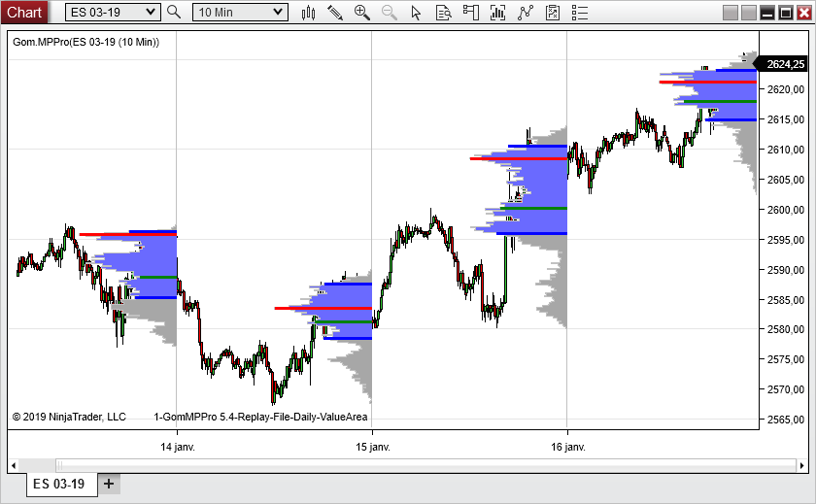
Task: Click the 2605,00 price axis label
Action: click(x=785, y=180)
